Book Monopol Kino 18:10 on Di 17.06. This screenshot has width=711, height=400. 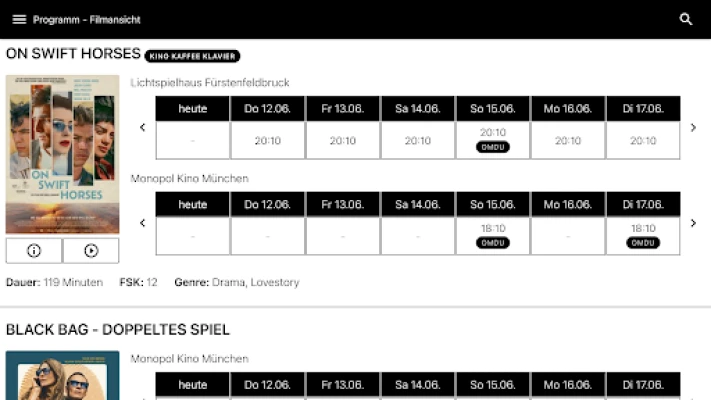(x=643, y=235)
